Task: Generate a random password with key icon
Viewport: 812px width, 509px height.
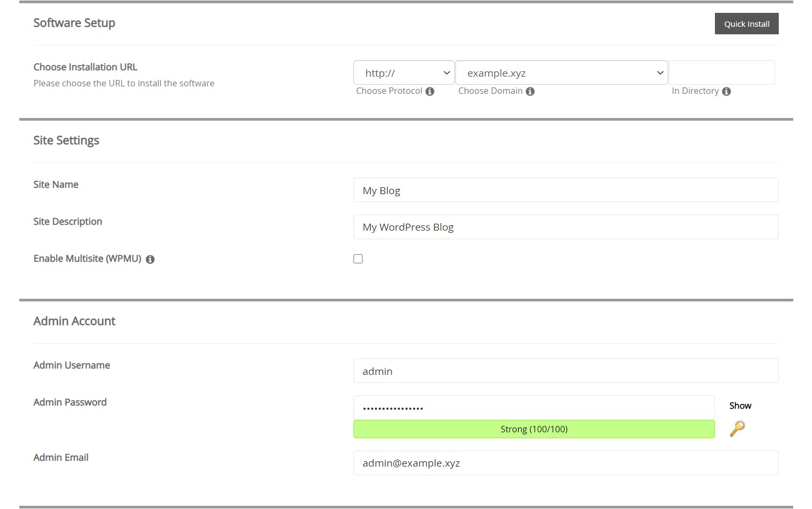Action: point(737,429)
